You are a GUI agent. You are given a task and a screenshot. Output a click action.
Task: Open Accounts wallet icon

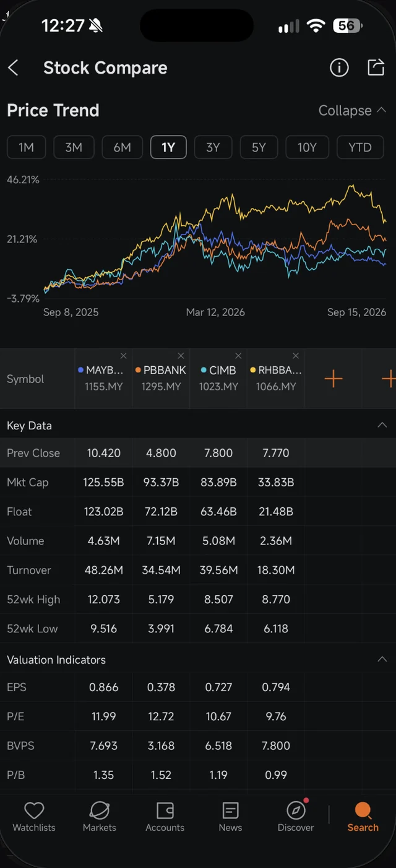[x=165, y=810]
